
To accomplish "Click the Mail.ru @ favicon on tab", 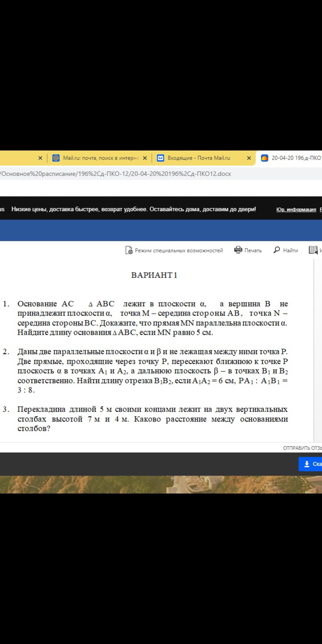I will point(56,158).
